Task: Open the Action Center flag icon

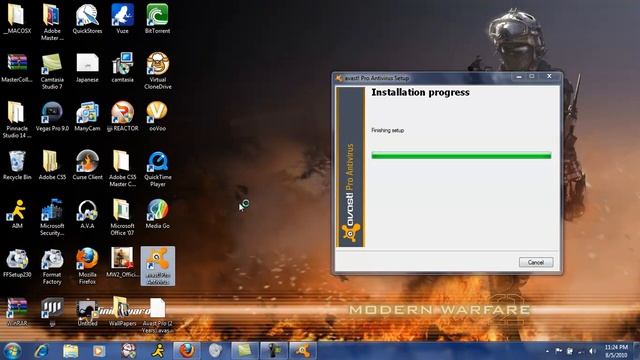Action: (x=558, y=351)
